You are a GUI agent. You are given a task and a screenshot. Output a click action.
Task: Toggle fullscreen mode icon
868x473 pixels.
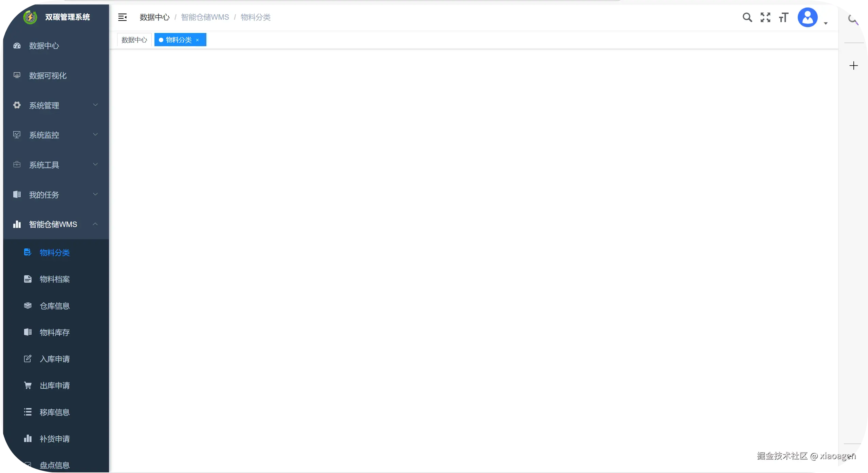point(765,17)
